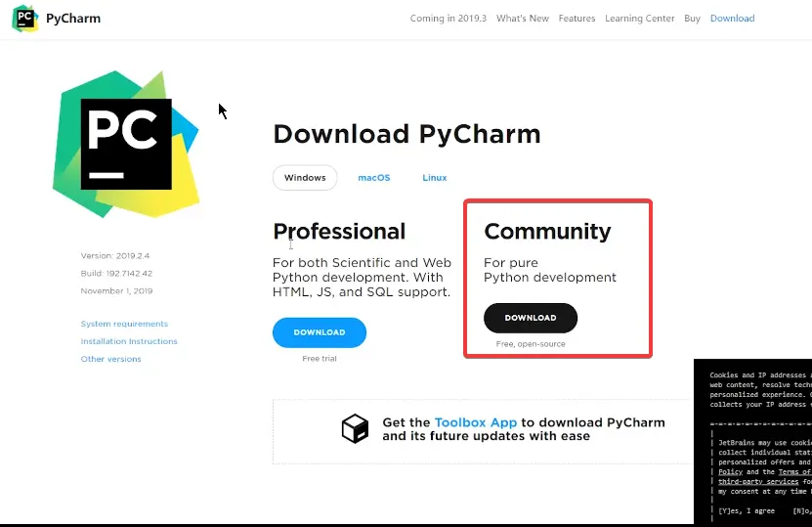Open the Buy navigation item
812x527 pixels.
pos(692,19)
